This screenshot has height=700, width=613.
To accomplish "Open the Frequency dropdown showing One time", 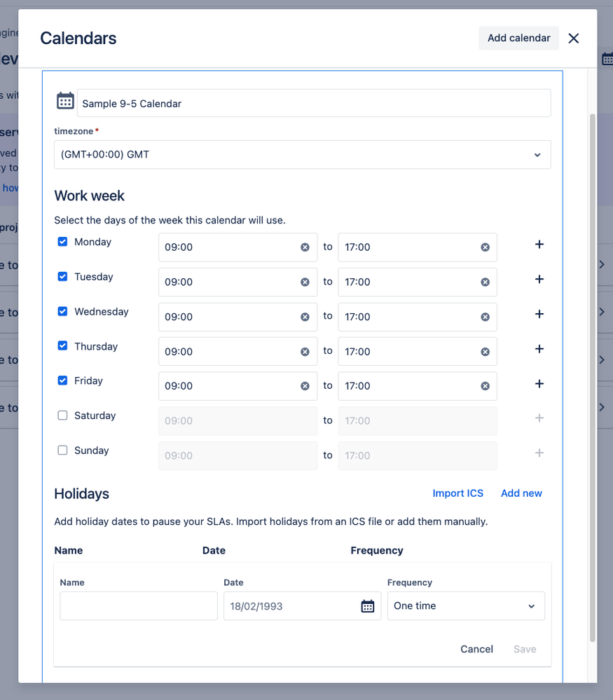I will point(466,606).
